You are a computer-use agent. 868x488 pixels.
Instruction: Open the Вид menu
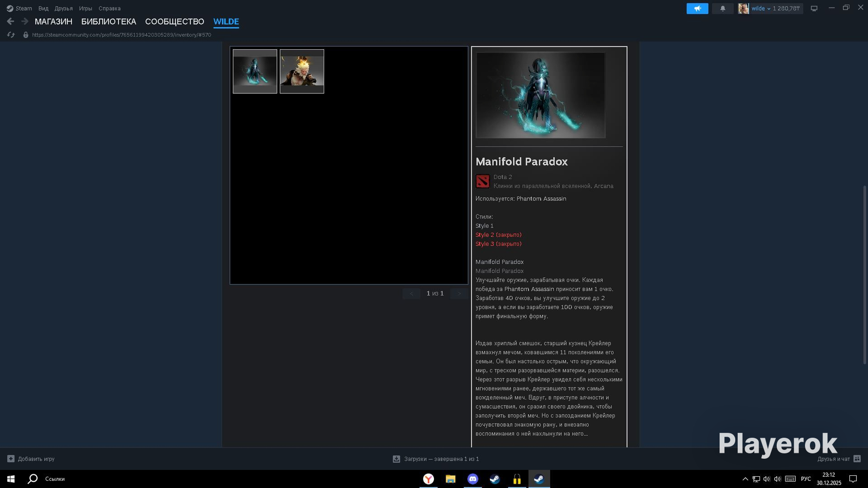pos(43,8)
